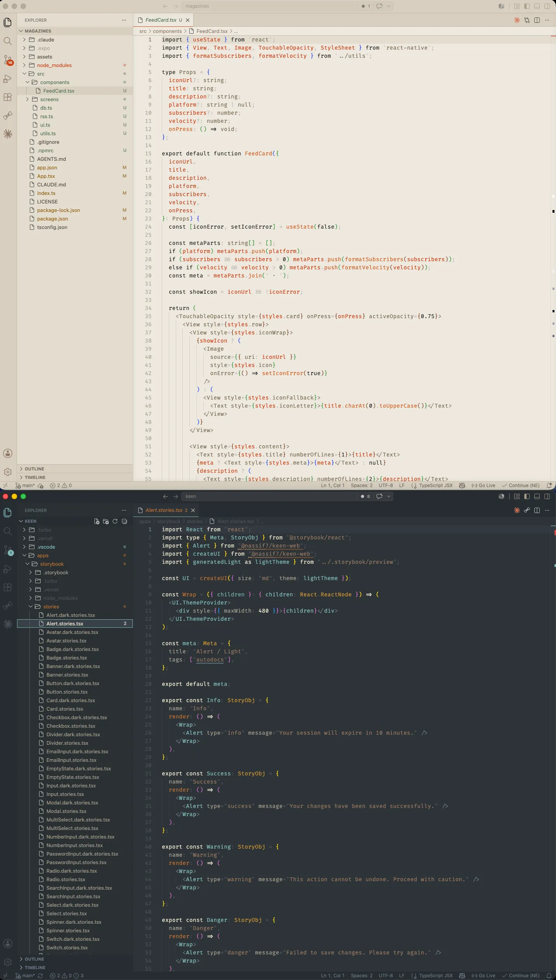
Task: Open editor More Actions in magazines window
Action: click(547, 20)
